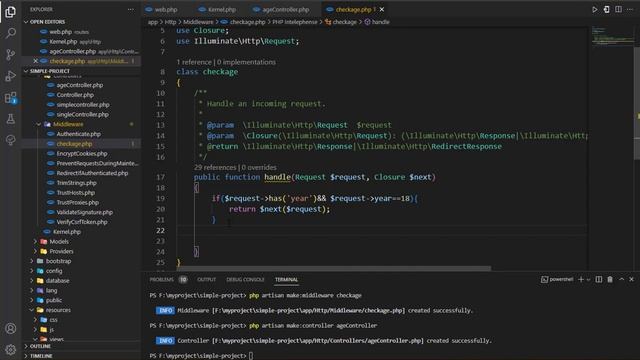This screenshot has width=640, height=360.
Task: Collapse the resources folder
Action: (x=58, y=310)
